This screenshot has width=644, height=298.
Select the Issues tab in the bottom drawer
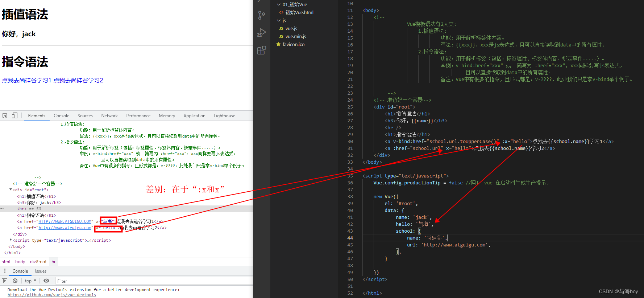(41, 271)
